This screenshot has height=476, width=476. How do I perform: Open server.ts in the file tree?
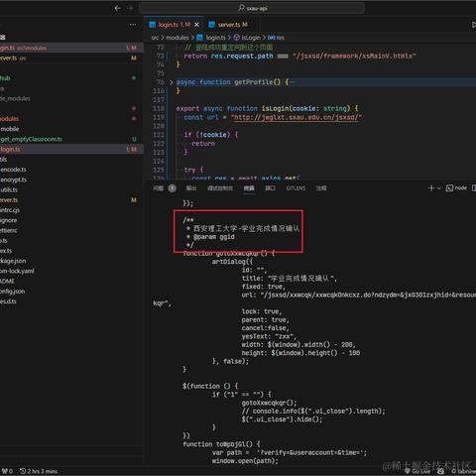tap(71, 200)
